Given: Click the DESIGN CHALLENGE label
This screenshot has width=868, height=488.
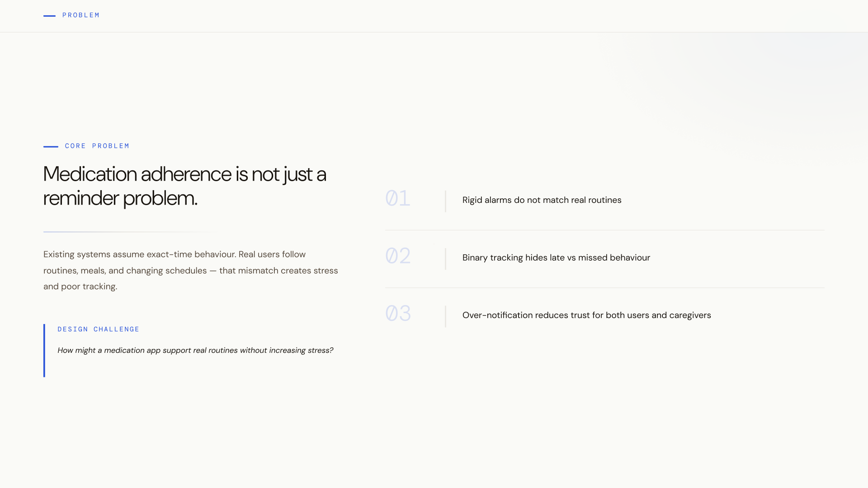Looking at the screenshot, I should [99, 329].
